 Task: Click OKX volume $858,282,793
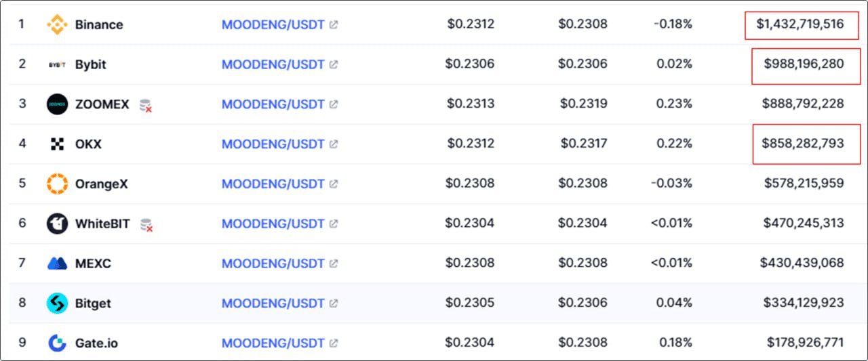[x=803, y=144]
